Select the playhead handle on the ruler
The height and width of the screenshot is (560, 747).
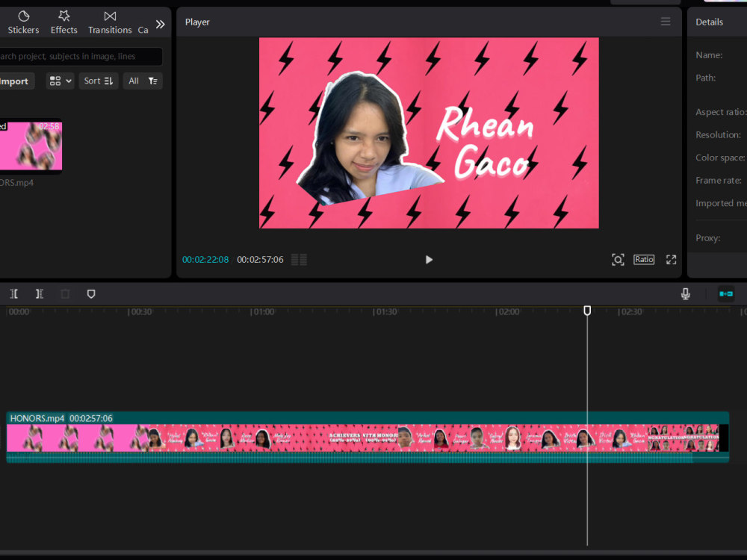[x=587, y=311]
